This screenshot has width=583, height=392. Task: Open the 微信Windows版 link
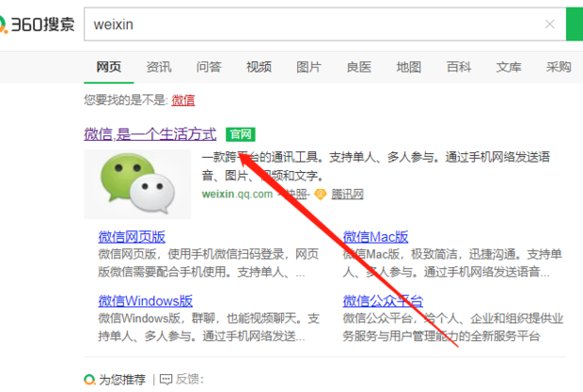pos(146,301)
